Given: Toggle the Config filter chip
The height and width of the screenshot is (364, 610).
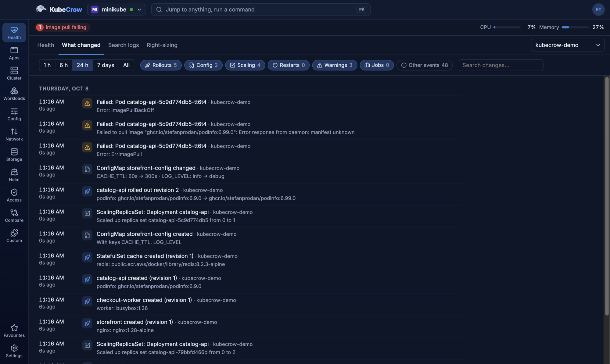Looking at the screenshot, I should click(x=203, y=65).
